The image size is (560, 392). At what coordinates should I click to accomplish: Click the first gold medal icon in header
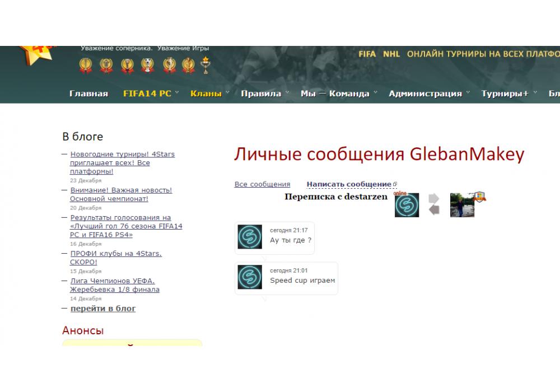(x=86, y=66)
